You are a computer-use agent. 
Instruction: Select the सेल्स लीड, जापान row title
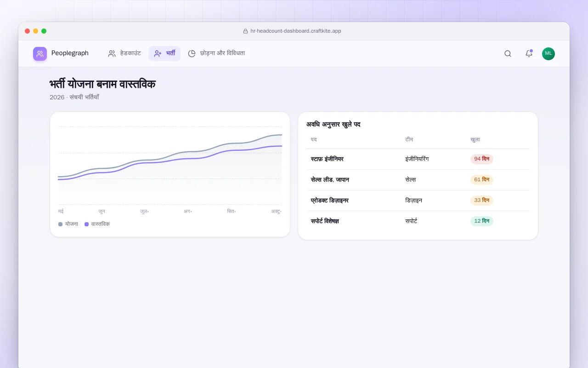(x=330, y=180)
